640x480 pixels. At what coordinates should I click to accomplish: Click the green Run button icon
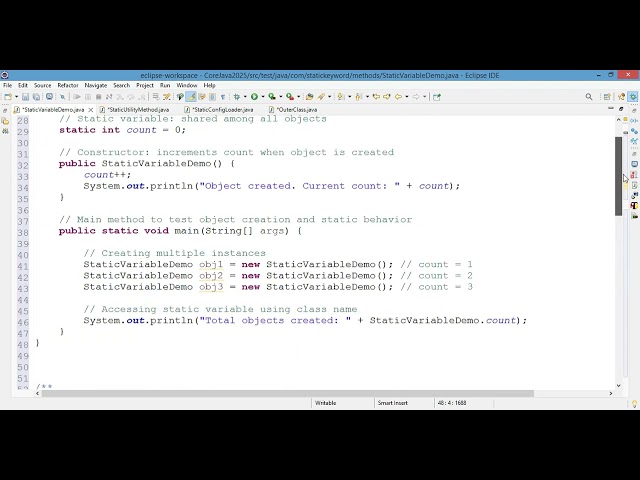point(254,97)
